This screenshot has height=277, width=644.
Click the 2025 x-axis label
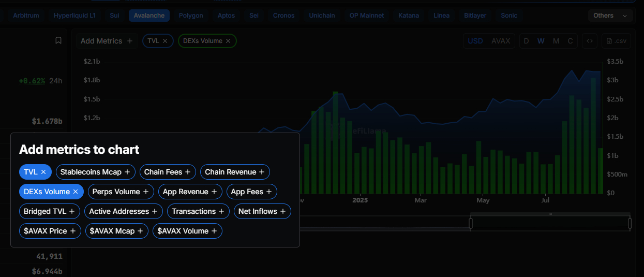[360, 199]
